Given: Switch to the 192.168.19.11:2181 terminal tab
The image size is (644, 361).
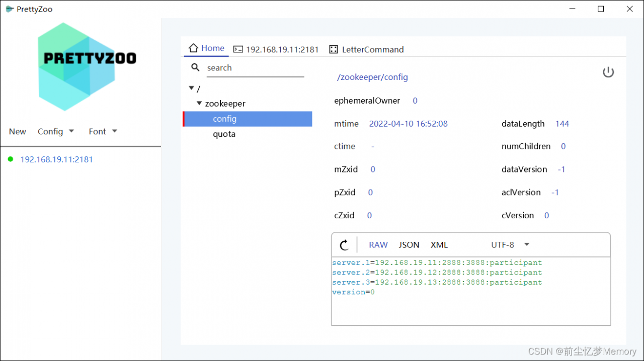Looking at the screenshot, I should pos(276,49).
